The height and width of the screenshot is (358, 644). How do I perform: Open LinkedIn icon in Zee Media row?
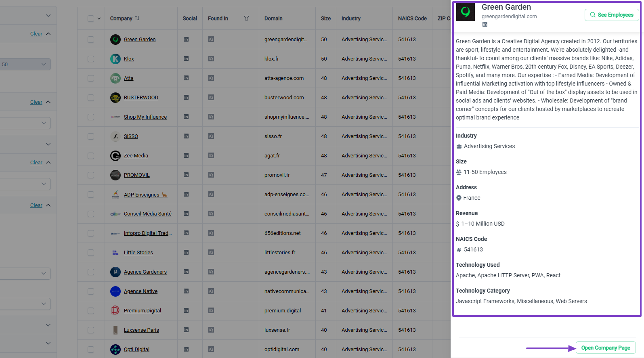[186, 155]
